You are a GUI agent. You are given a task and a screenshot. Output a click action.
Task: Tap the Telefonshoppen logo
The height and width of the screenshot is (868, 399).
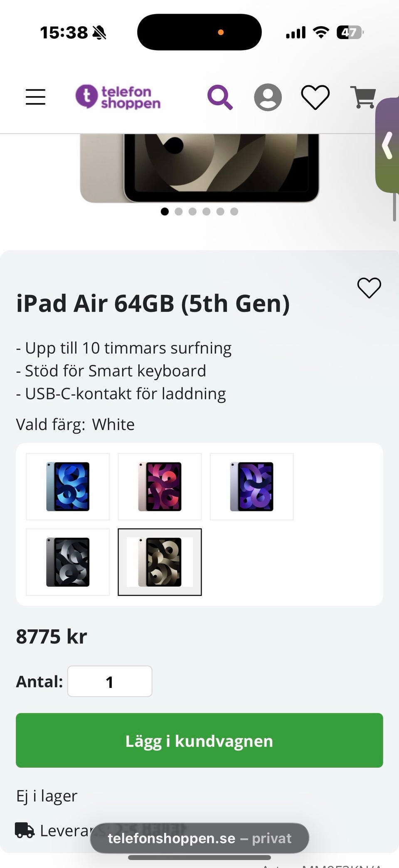point(118,97)
